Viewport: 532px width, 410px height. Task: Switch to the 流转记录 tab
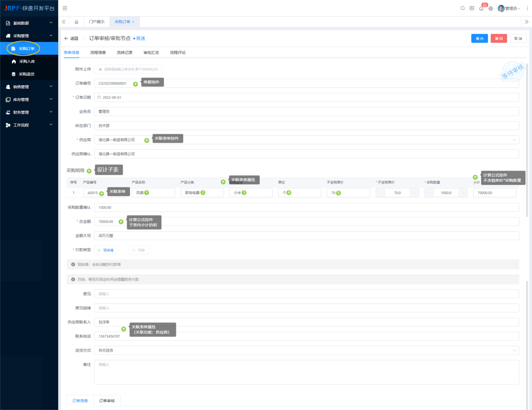[x=125, y=53]
